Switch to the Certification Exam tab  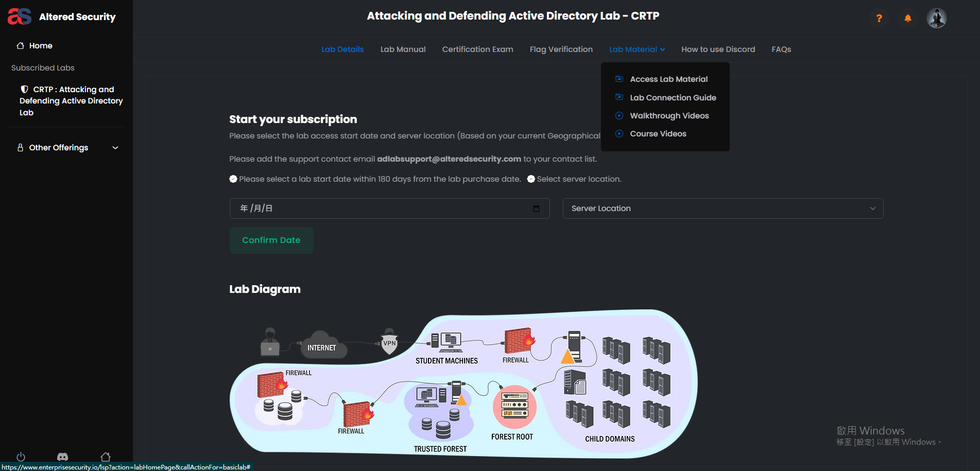pos(477,49)
